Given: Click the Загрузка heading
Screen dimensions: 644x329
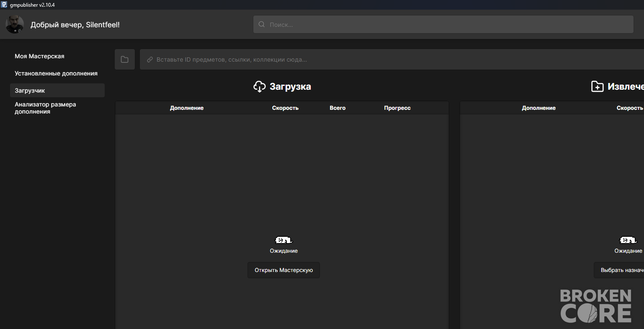Looking at the screenshot, I should (x=290, y=87).
